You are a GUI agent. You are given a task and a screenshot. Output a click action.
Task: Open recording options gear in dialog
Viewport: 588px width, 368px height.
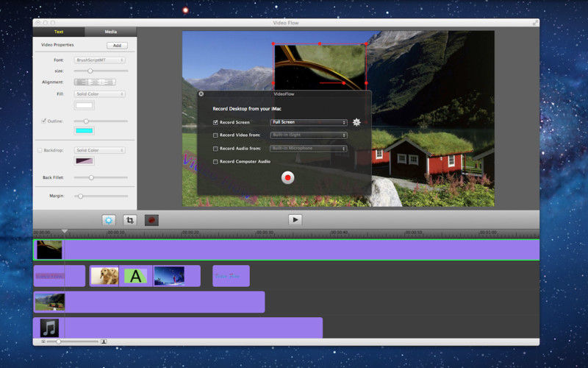click(x=356, y=122)
